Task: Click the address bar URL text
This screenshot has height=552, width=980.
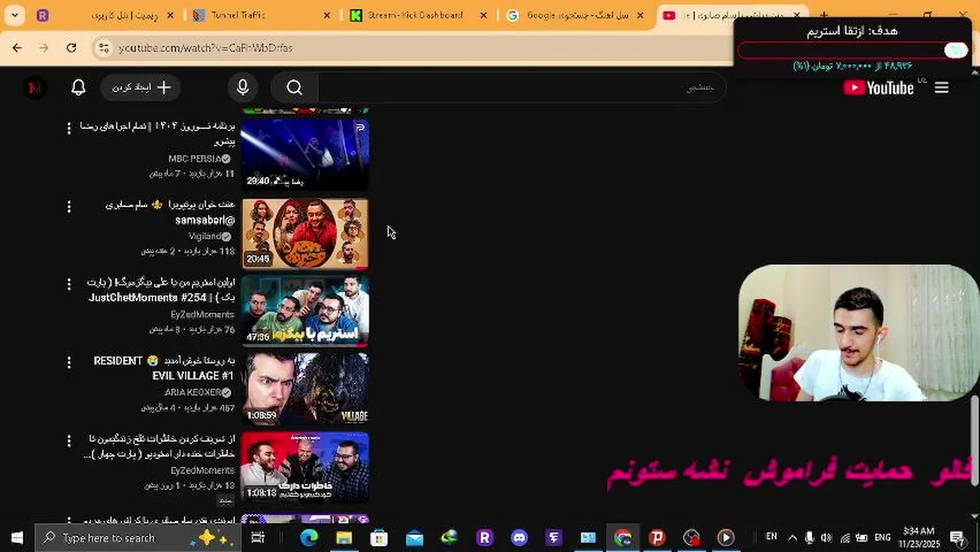Action: (x=206, y=48)
